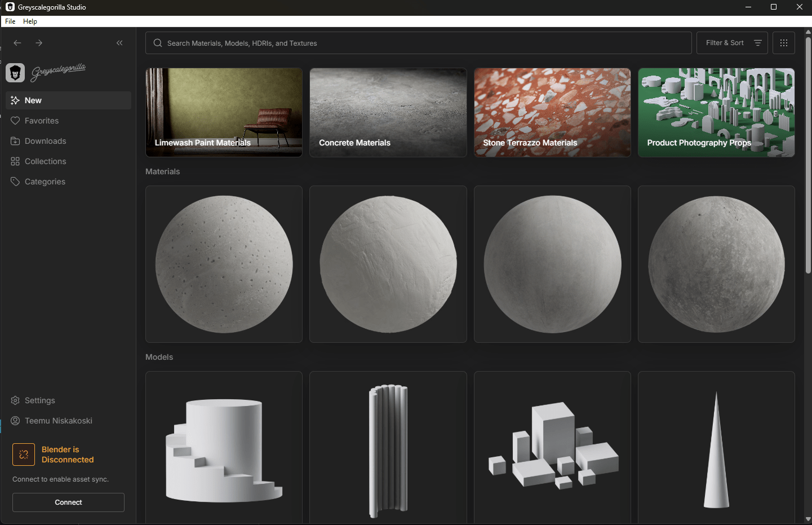Click the title bar app icon
Viewport: 812px width, 525px height.
(x=10, y=7)
